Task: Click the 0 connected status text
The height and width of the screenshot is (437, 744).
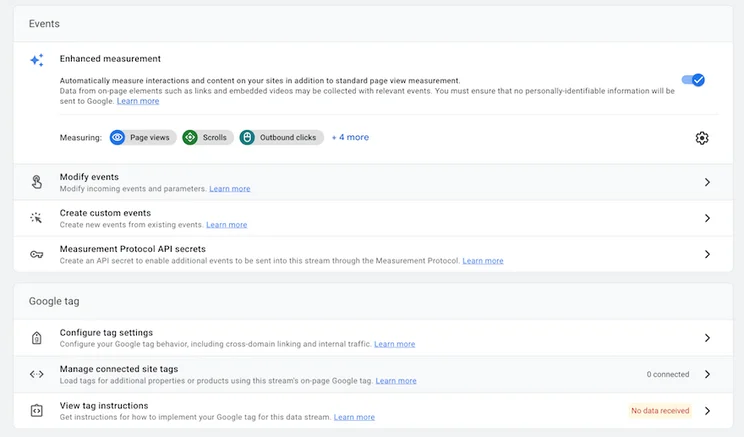Action: pos(668,374)
